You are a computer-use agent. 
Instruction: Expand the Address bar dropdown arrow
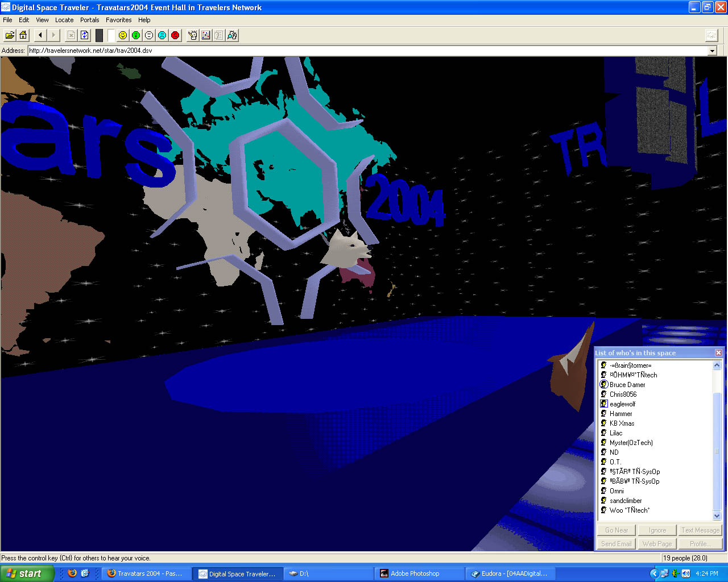pos(712,51)
